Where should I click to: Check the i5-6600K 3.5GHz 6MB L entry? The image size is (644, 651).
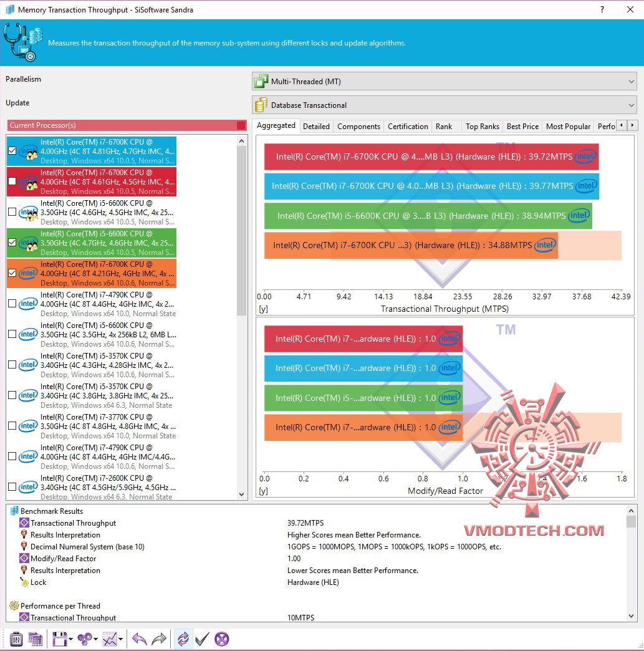click(12, 334)
